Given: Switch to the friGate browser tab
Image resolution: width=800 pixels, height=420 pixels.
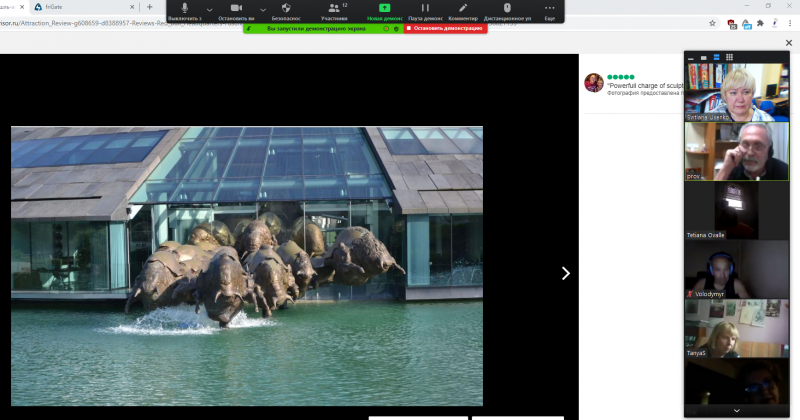Looking at the screenshot, I should [x=82, y=7].
